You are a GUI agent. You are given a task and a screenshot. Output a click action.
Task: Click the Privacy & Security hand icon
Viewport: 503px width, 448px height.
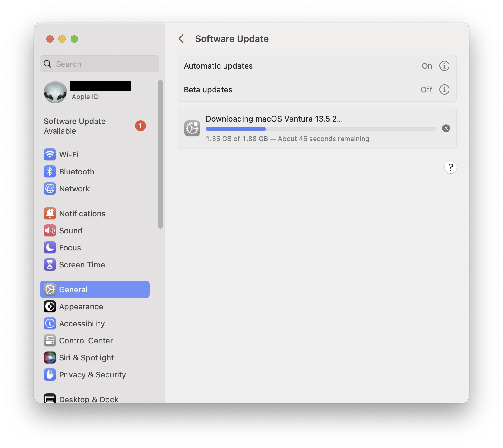pyautogui.click(x=50, y=374)
